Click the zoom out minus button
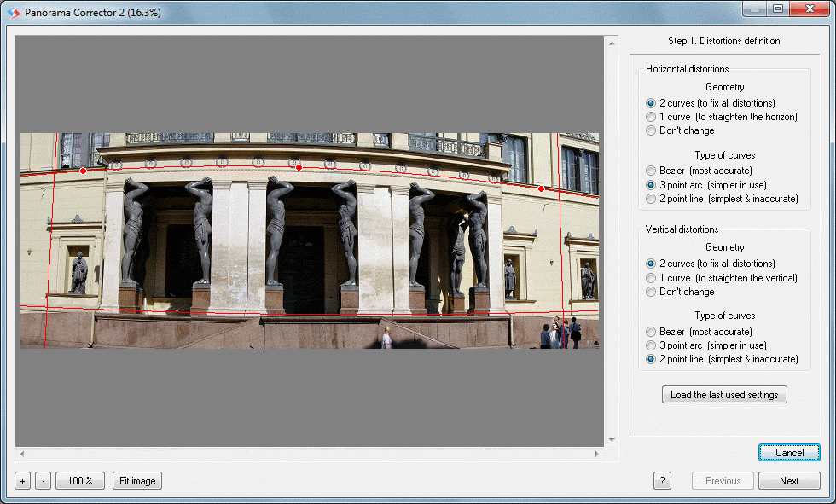The image size is (836, 504). coord(43,481)
